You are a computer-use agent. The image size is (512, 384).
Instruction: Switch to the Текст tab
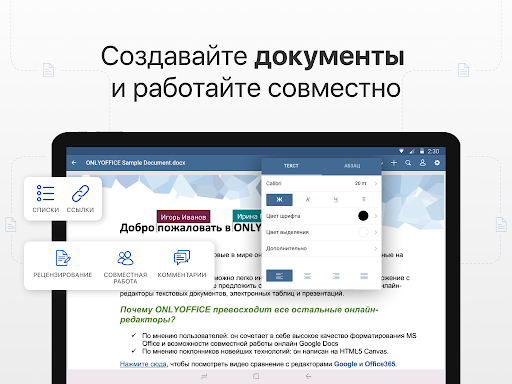point(291,166)
